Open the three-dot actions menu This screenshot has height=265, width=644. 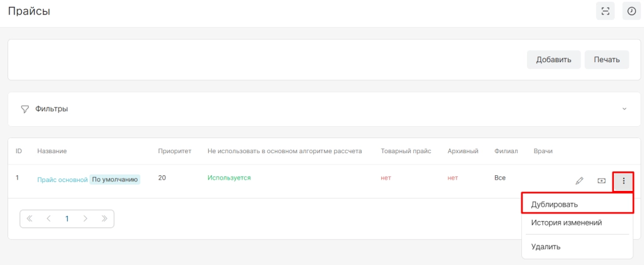623,181
